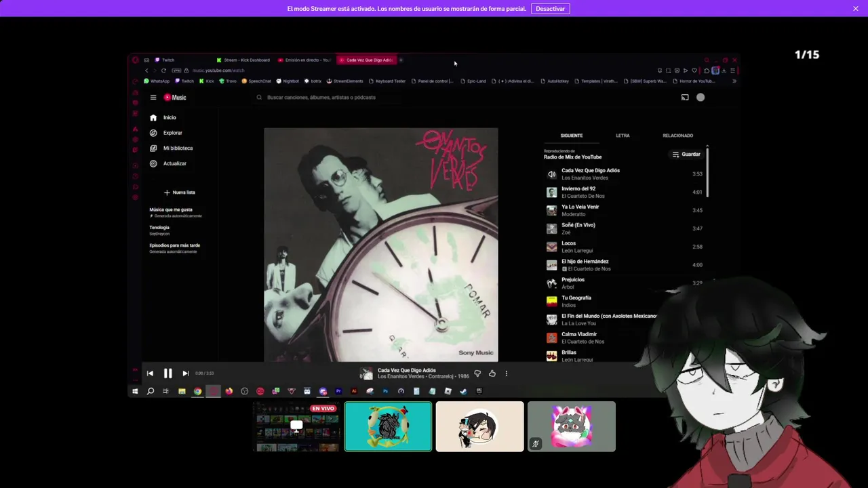This screenshot has height=488, width=868.
Task: Go back to the previous track
Action: (x=150, y=373)
